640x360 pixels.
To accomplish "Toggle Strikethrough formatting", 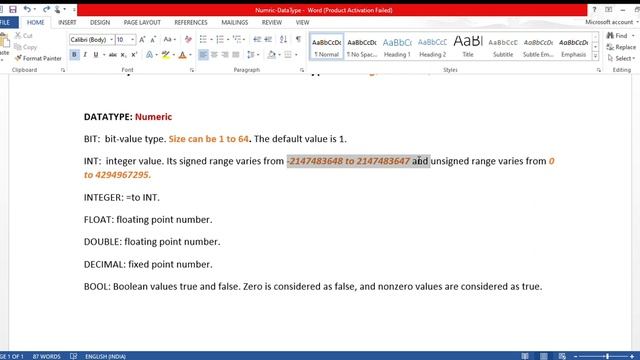I will click(113, 55).
